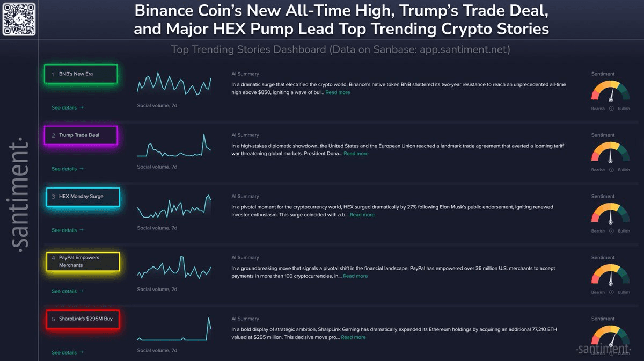Image resolution: width=644 pixels, height=361 pixels.
Task: Open BNB's New Era sentiment gauge
Action: click(x=611, y=91)
